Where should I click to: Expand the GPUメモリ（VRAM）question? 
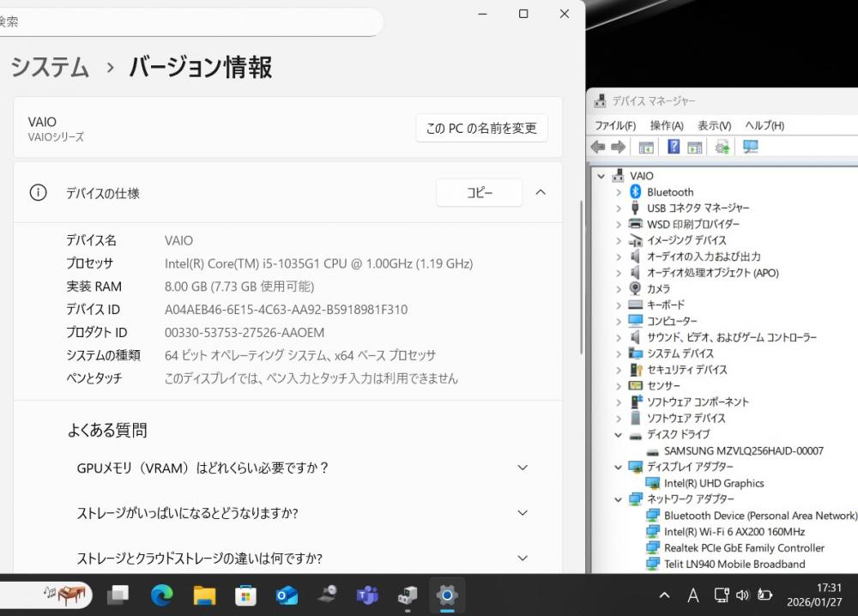523,468
